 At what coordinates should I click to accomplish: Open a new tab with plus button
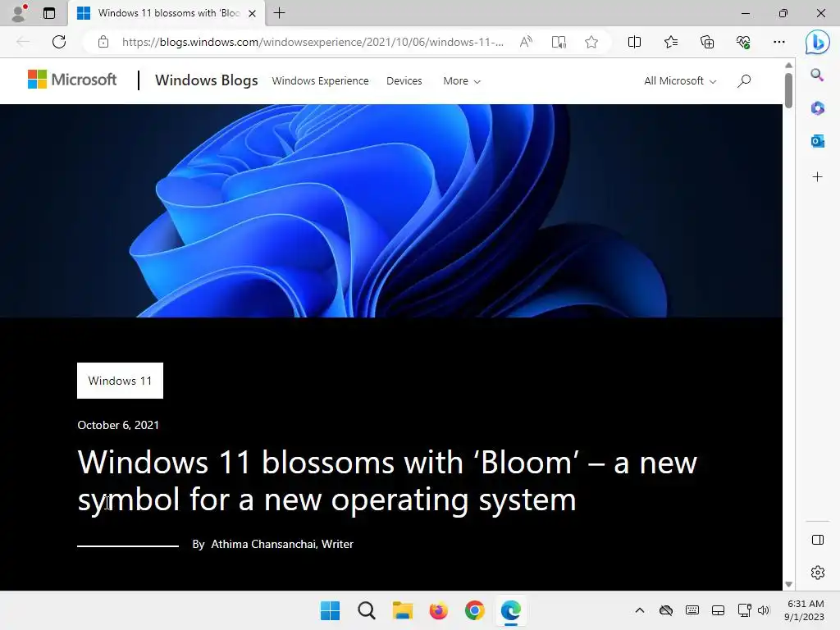pyautogui.click(x=279, y=13)
